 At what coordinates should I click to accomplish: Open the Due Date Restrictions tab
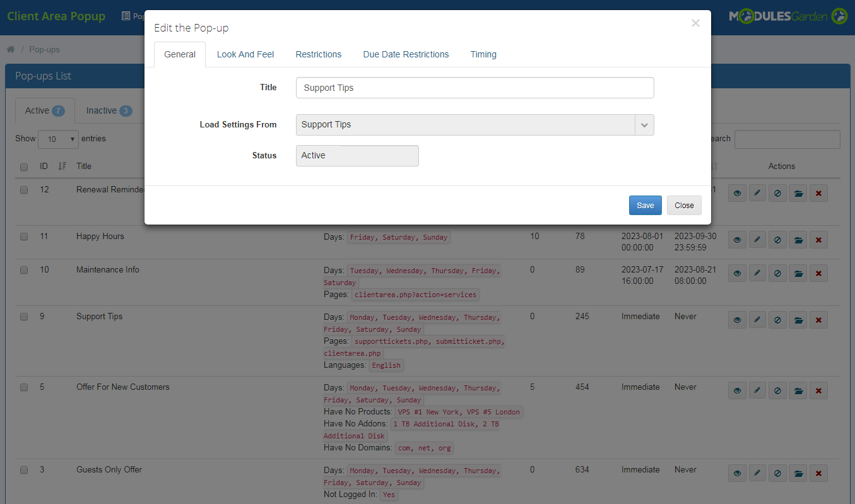406,54
